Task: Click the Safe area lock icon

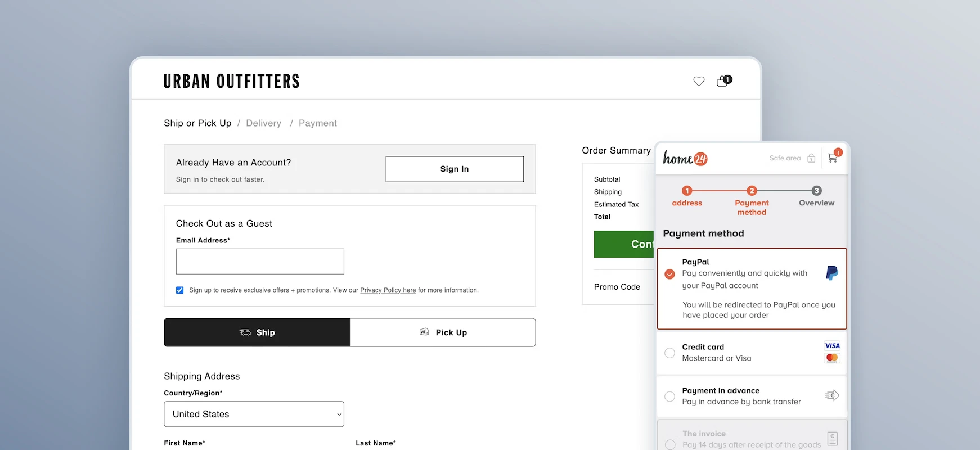Action: click(811, 158)
